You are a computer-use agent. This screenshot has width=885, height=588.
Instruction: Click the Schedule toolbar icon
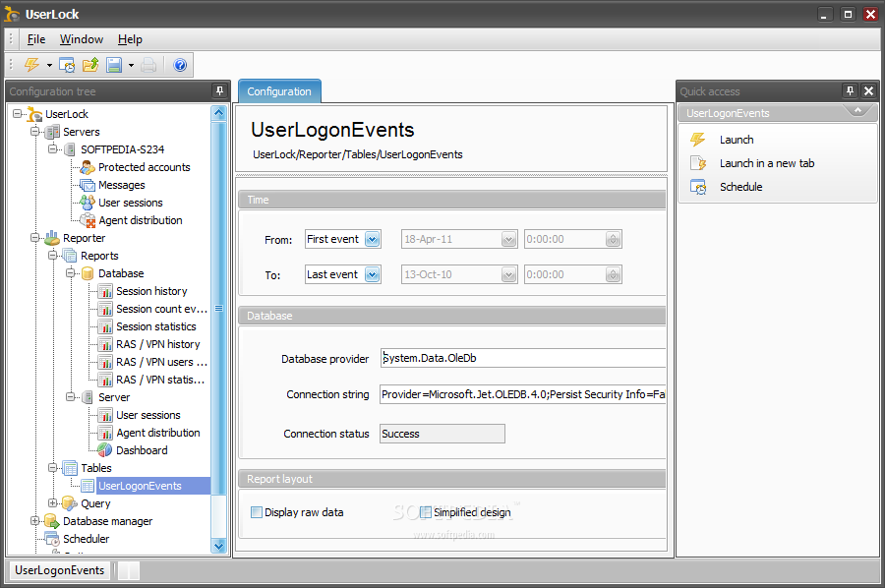point(67,66)
